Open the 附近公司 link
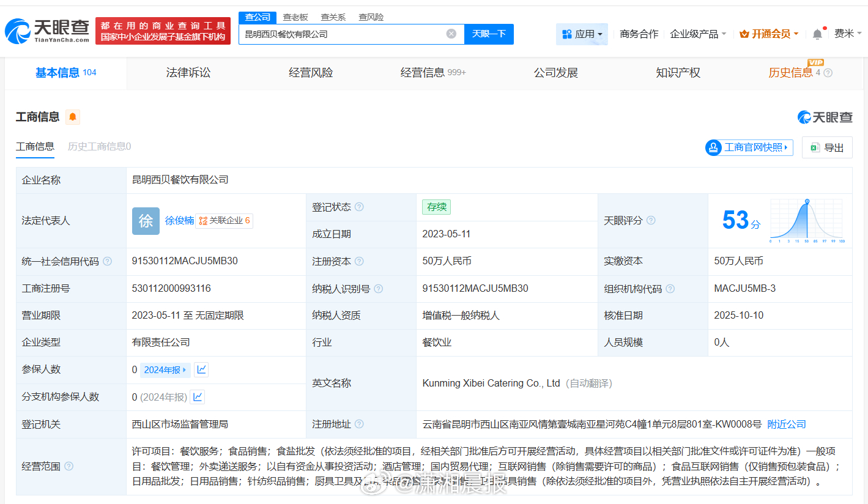Screen dimensions: 868x504 pyautogui.click(x=786, y=424)
